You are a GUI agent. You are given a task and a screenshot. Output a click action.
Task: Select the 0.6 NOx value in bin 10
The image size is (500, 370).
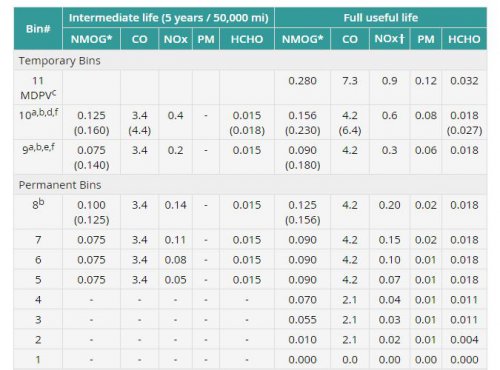tap(390, 116)
